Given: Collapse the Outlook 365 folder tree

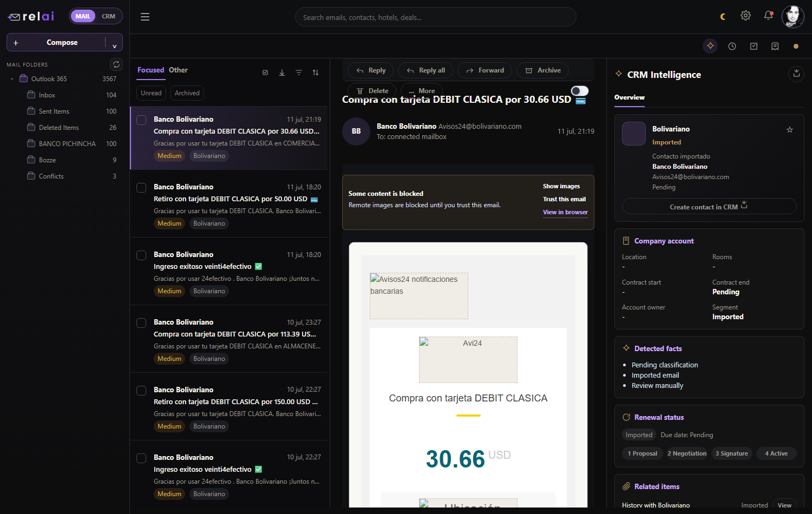Looking at the screenshot, I should (x=12, y=79).
